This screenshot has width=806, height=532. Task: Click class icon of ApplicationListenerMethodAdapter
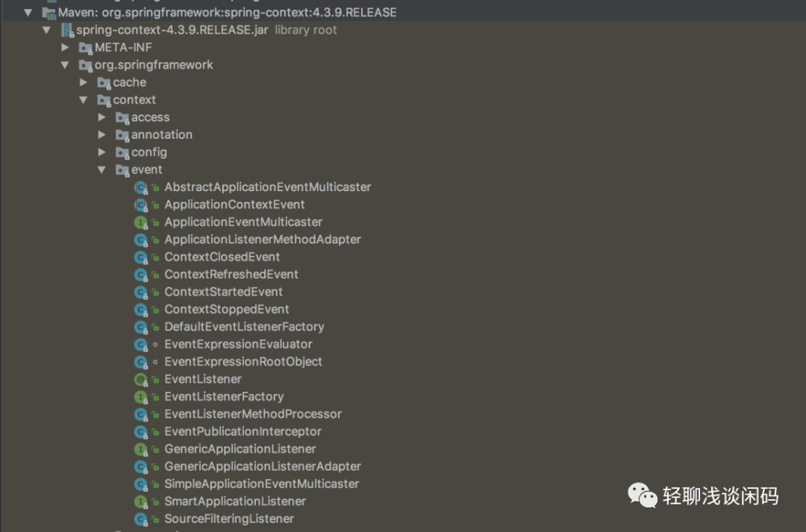point(141,240)
